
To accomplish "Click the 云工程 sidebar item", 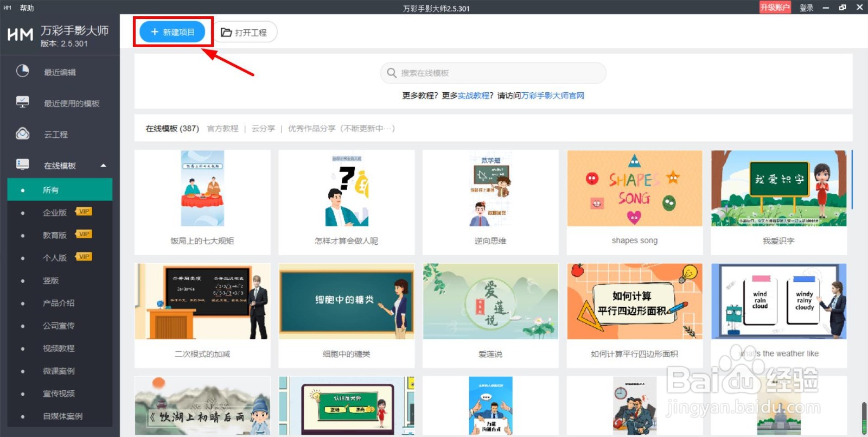I will tap(60, 134).
